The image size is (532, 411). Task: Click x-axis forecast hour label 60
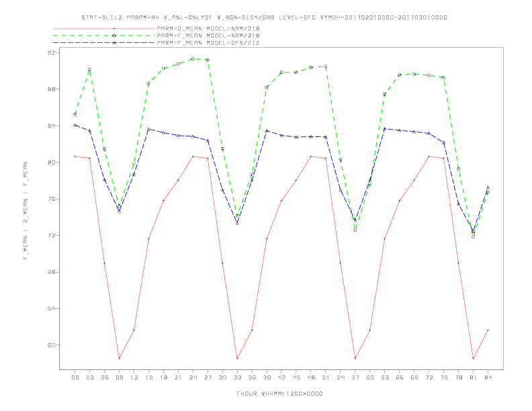[370, 377]
